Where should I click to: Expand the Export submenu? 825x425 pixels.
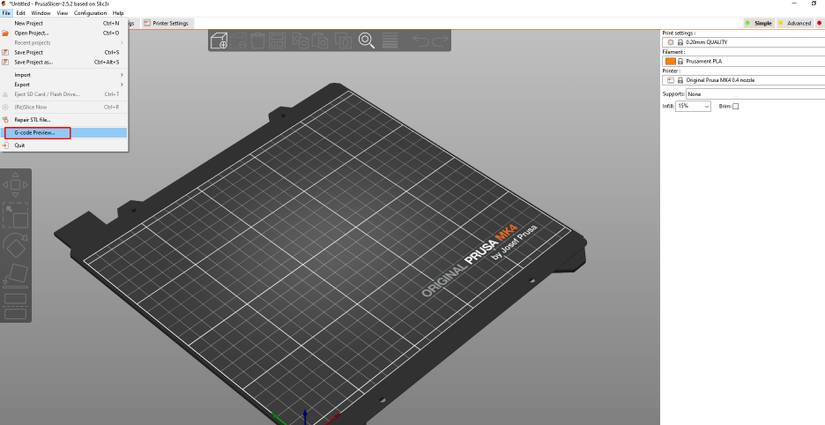[64, 84]
